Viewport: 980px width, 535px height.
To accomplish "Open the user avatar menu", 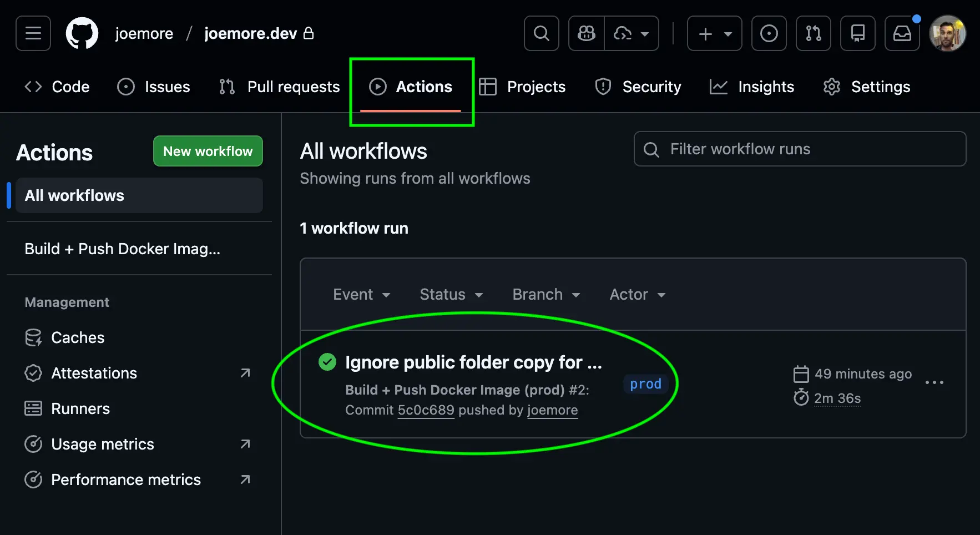I will 947,33.
